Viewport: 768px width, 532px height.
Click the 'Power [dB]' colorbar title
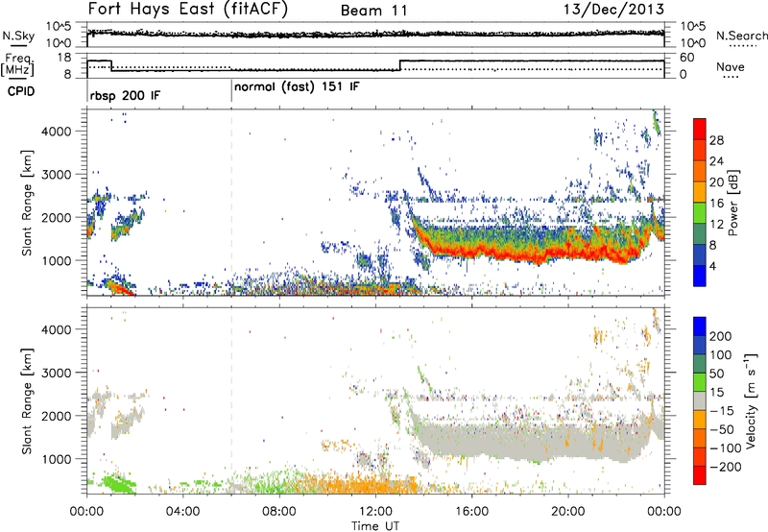[732, 203]
